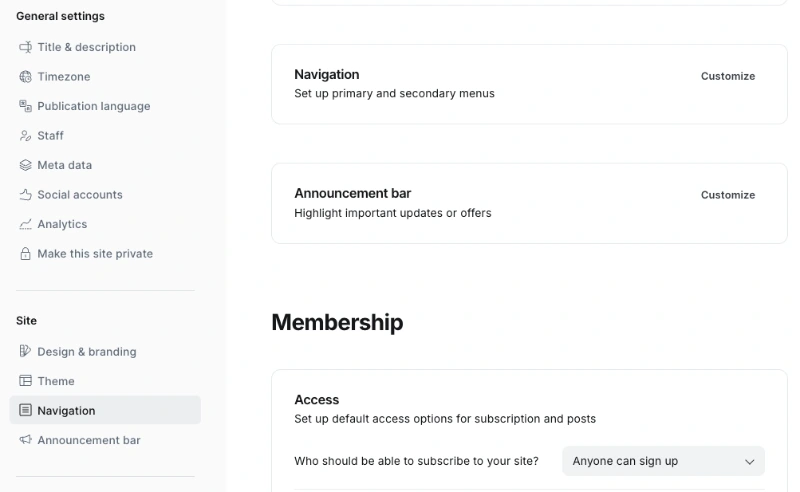Click the Meta data layers icon
The width and height of the screenshot is (800, 492).
(26, 165)
